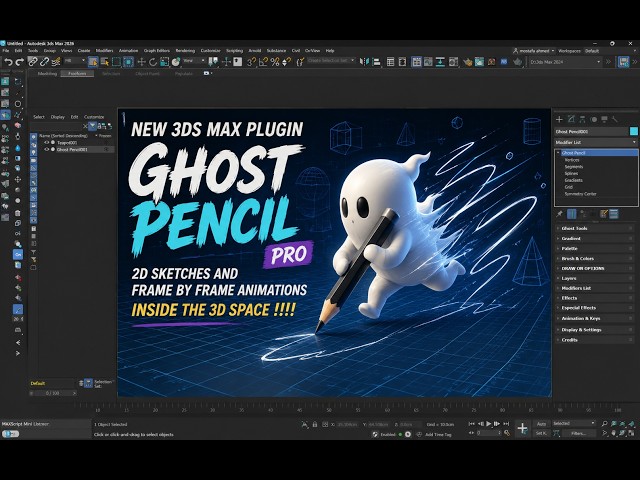The width and height of the screenshot is (640, 480).
Task: Toggle visibility eye of Teapot001
Action: point(46,142)
